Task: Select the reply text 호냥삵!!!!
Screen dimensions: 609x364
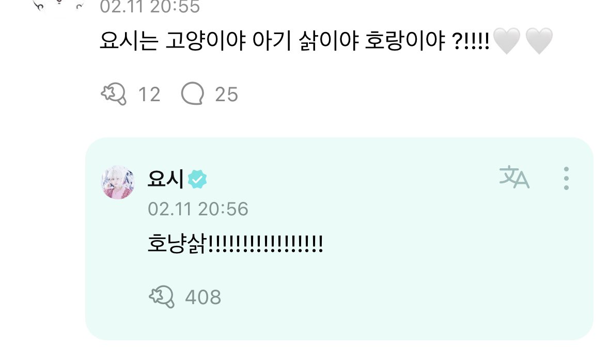Action: pyautogui.click(x=236, y=244)
